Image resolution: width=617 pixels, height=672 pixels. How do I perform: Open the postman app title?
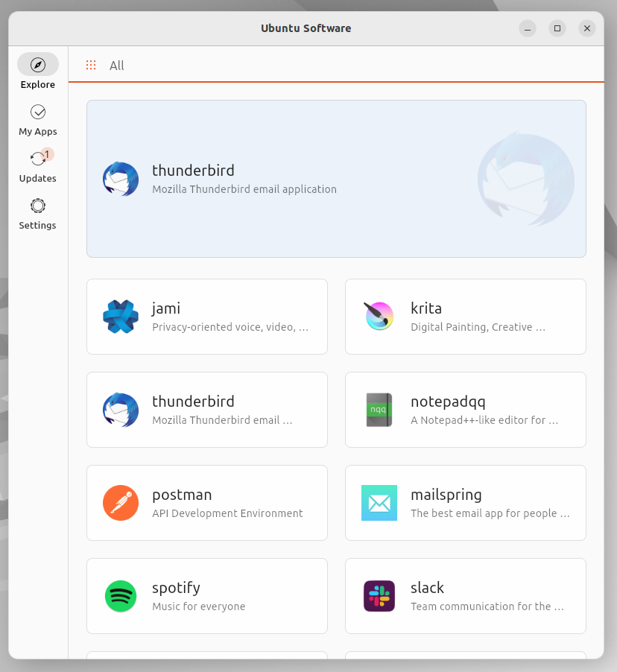tap(182, 495)
